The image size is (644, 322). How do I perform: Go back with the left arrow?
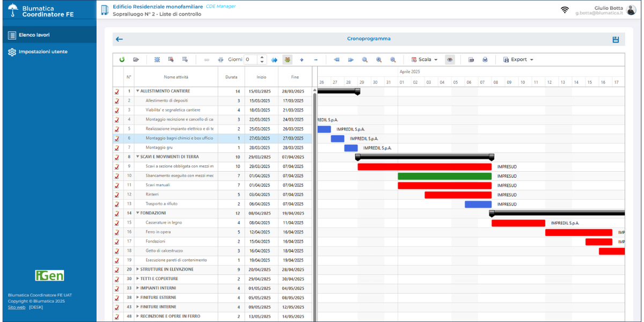[x=119, y=39]
